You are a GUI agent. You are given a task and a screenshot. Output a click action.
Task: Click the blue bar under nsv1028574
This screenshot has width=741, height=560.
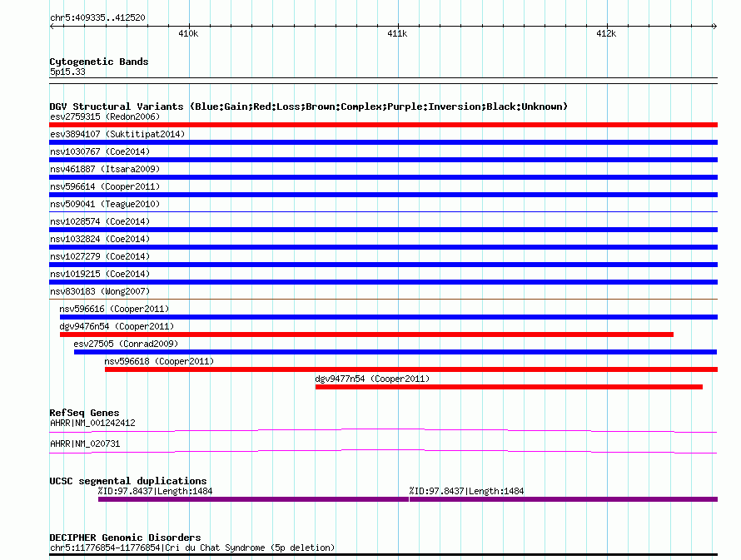(383, 230)
